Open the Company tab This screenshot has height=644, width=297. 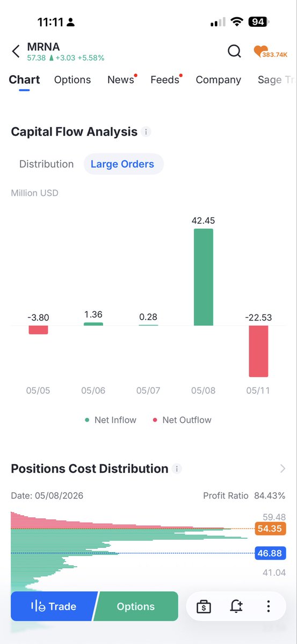[218, 80]
